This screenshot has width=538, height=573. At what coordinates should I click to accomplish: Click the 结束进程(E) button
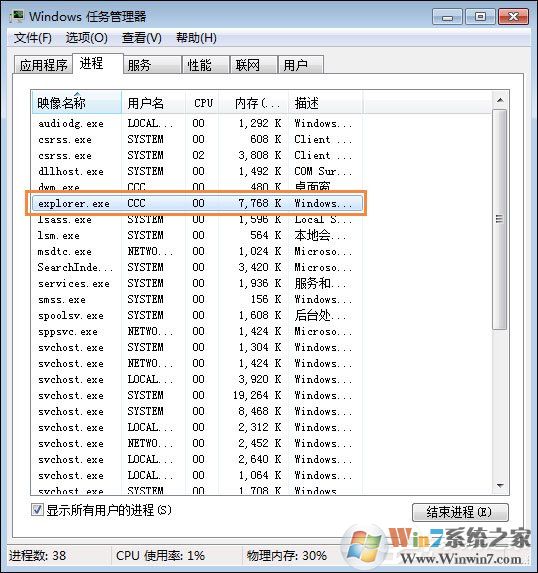click(x=460, y=512)
